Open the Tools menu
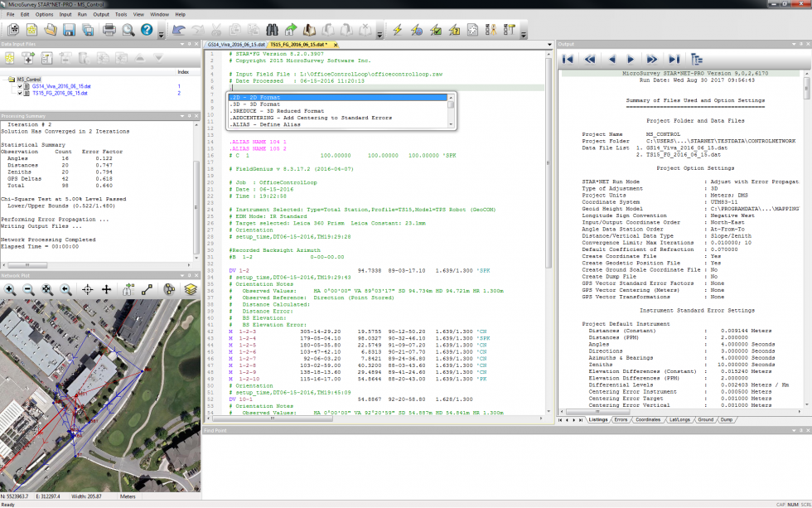 [121, 14]
